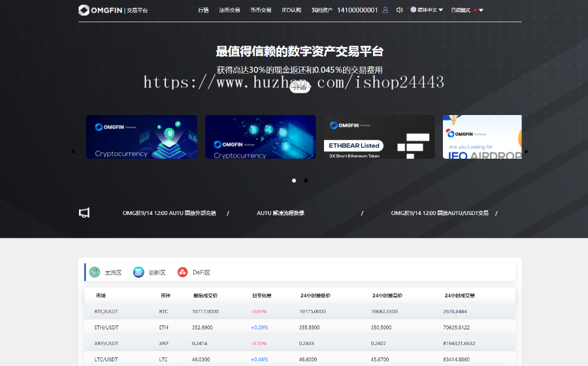588x366 pixels.
Task: Click the 24小时最低价 column header
Action: tap(316, 295)
